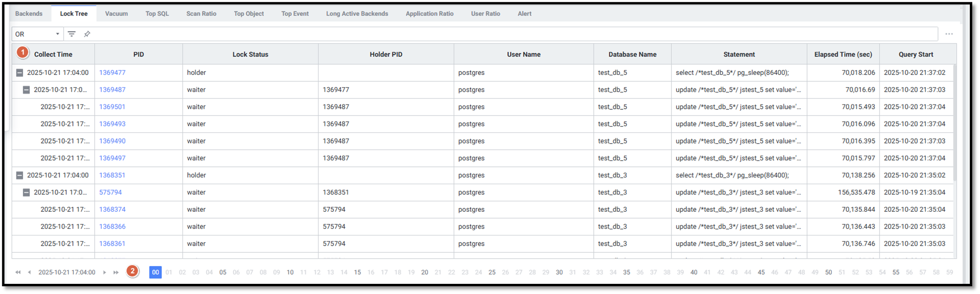Open the Top SQL tab
The width and height of the screenshot is (980, 294).
[x=157, y=14]
